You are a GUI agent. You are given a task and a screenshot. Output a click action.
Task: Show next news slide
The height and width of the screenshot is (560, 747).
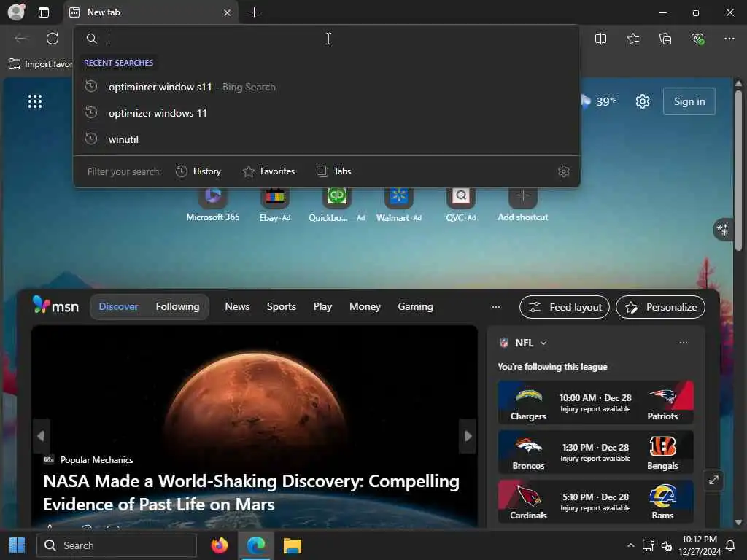pos(468,436)
